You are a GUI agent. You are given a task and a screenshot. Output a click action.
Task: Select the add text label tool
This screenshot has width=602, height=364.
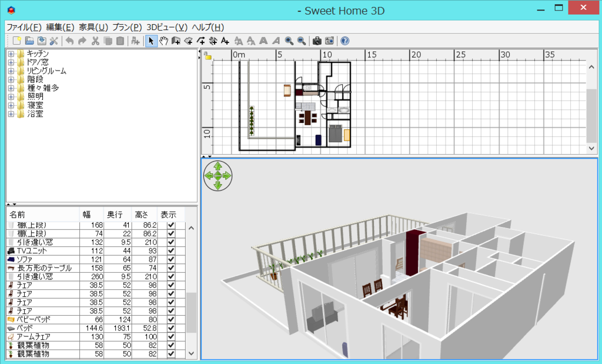click(225, 41)
